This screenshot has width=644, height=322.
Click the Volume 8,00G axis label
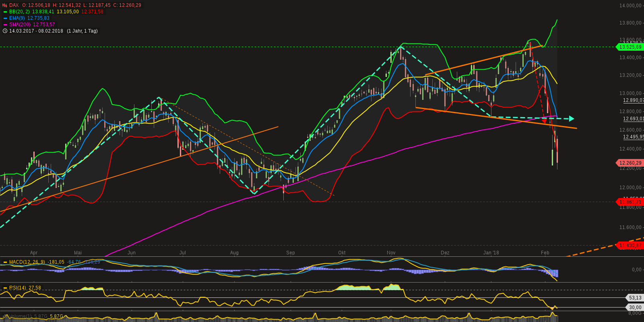pos(635,313)
